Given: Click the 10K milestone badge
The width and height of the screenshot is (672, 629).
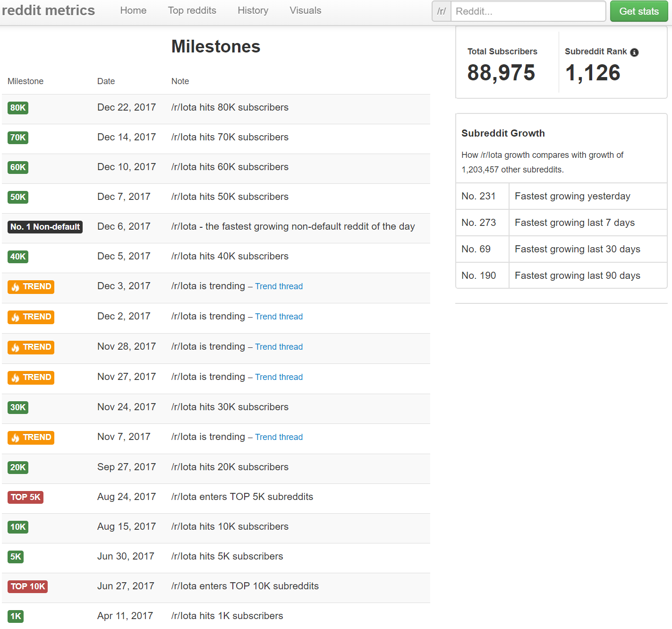Looking at the screenshot, I should point(18,527).
